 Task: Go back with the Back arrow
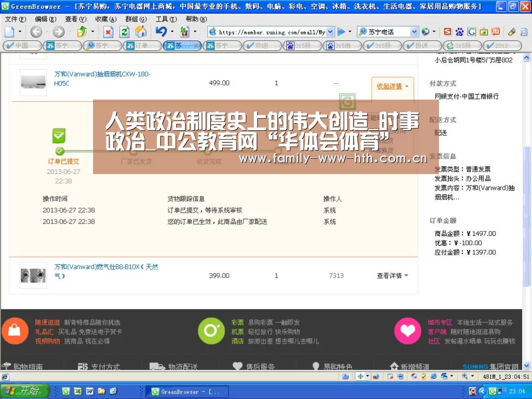click(36, 32)
